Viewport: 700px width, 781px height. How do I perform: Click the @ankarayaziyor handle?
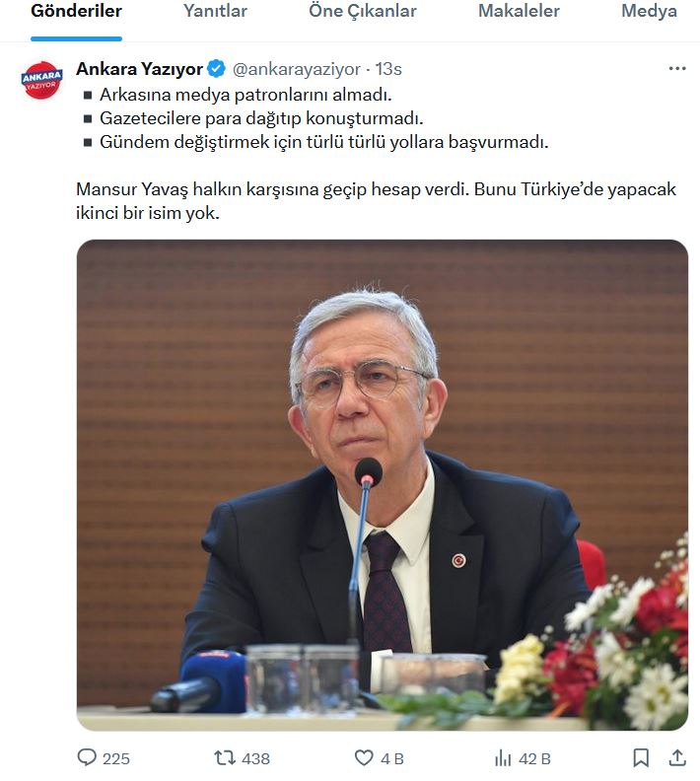pos(297,69)
